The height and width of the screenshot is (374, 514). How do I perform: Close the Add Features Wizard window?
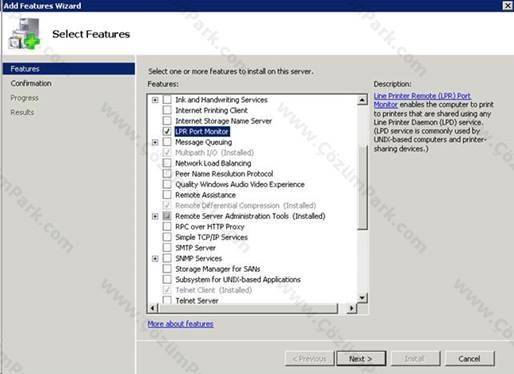[x=507, y=5]
